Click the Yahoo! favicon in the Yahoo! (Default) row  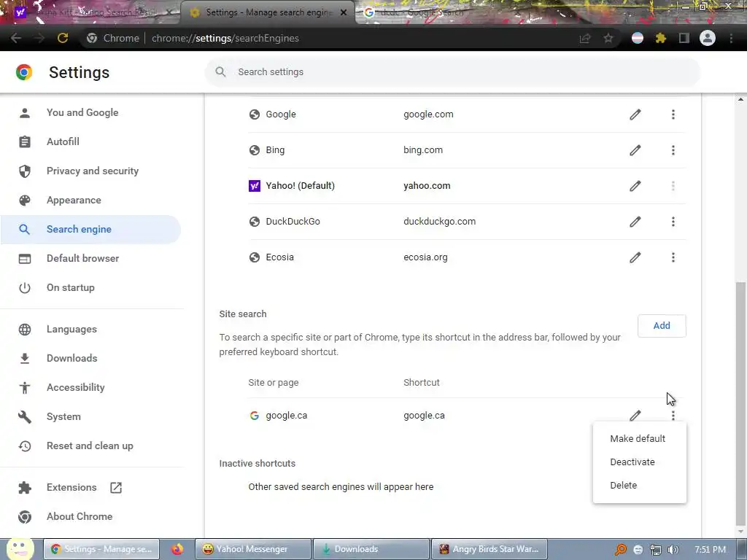[x=255, y=186]
